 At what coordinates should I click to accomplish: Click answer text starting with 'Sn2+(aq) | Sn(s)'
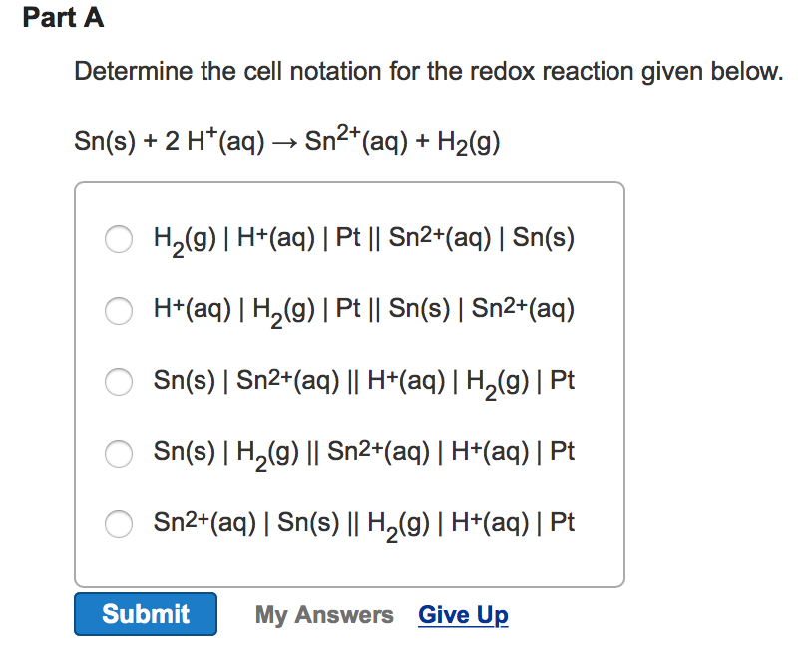pos(363,522)
